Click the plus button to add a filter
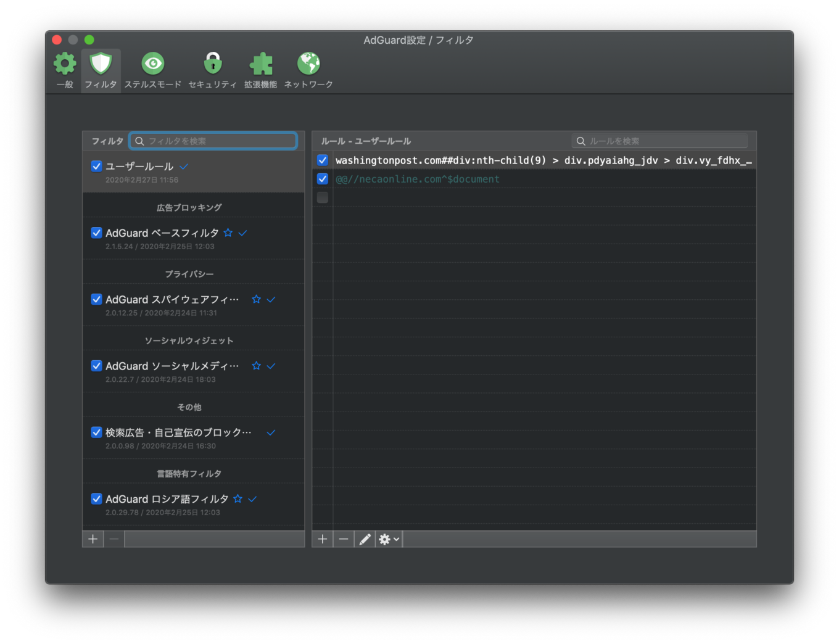The width and height of the screenshot is (839, 644). [93, 539]
